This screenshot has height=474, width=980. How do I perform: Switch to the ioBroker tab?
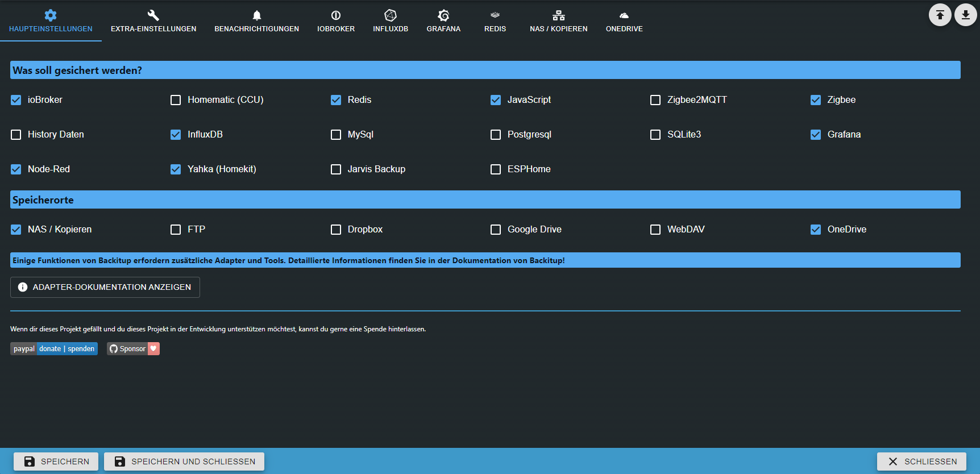pyautogui.click(x=335, y=22)
